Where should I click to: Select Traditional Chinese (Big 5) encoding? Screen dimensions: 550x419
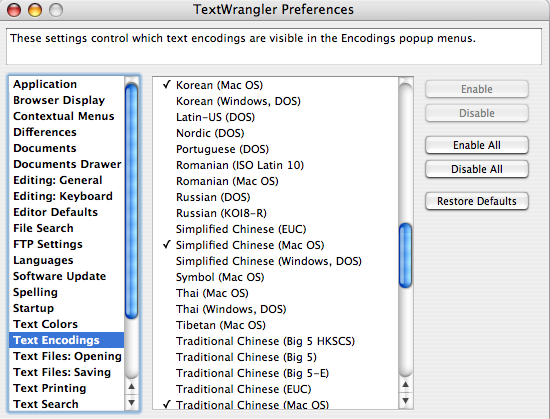point(276,357)
